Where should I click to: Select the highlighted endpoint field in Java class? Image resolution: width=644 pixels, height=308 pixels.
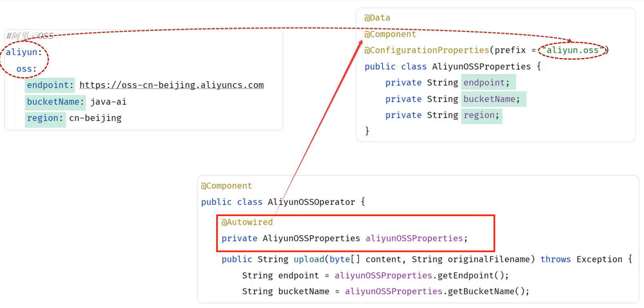tap(486, 83)
